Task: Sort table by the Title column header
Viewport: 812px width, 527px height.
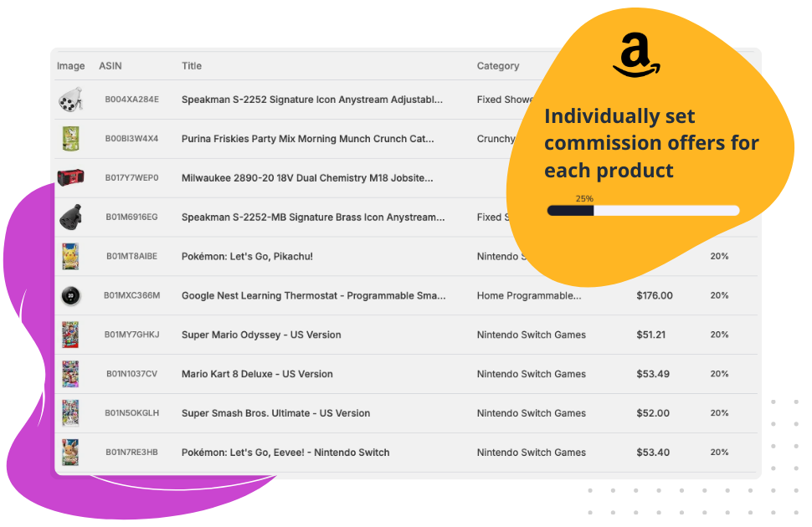Action: tap(192, 66)
